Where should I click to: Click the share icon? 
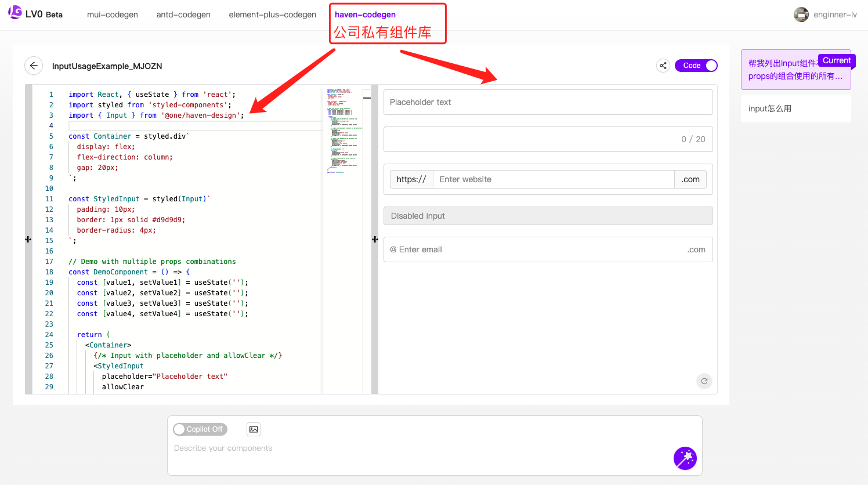663,66
